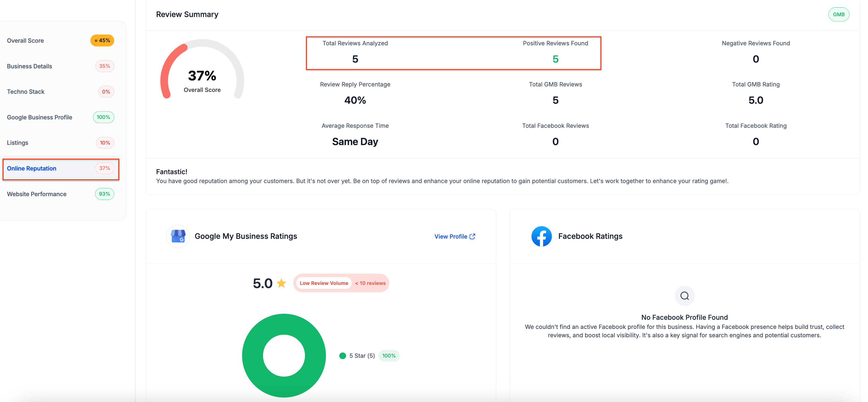Click the yellow star next to 5.0

[x=281, y=283]
